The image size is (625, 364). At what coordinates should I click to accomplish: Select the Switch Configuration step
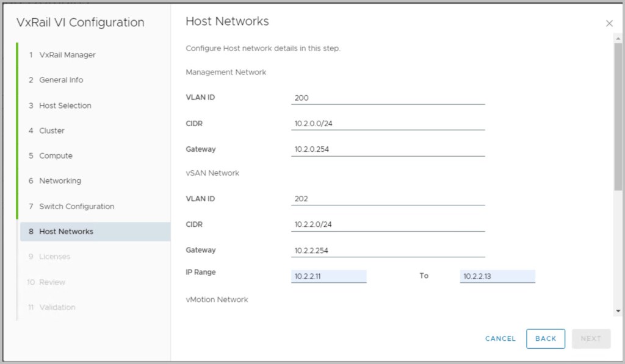[76, 206]
